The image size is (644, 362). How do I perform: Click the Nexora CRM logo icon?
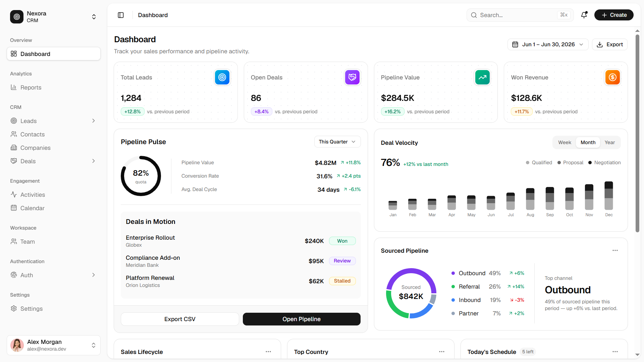[17, 17]
